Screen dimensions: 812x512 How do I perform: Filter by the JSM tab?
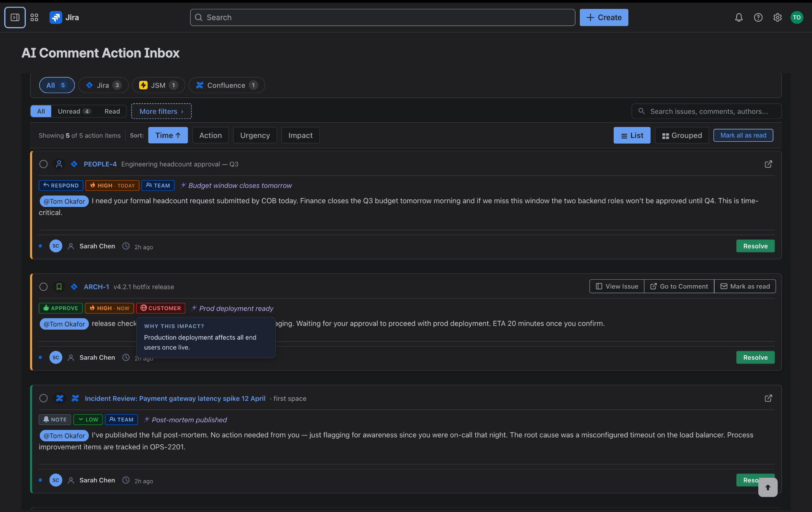click(158, 85)
